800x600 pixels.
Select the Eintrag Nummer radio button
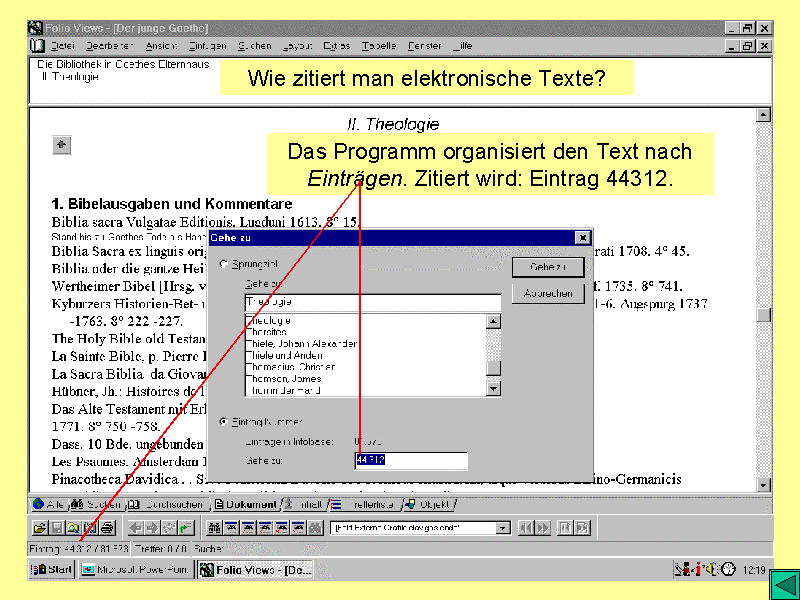[223, 421]
